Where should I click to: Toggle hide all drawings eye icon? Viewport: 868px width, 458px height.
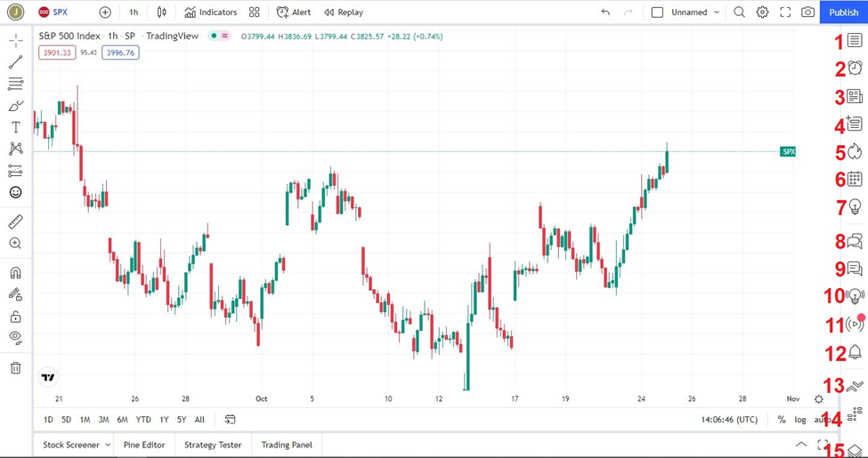15,338
